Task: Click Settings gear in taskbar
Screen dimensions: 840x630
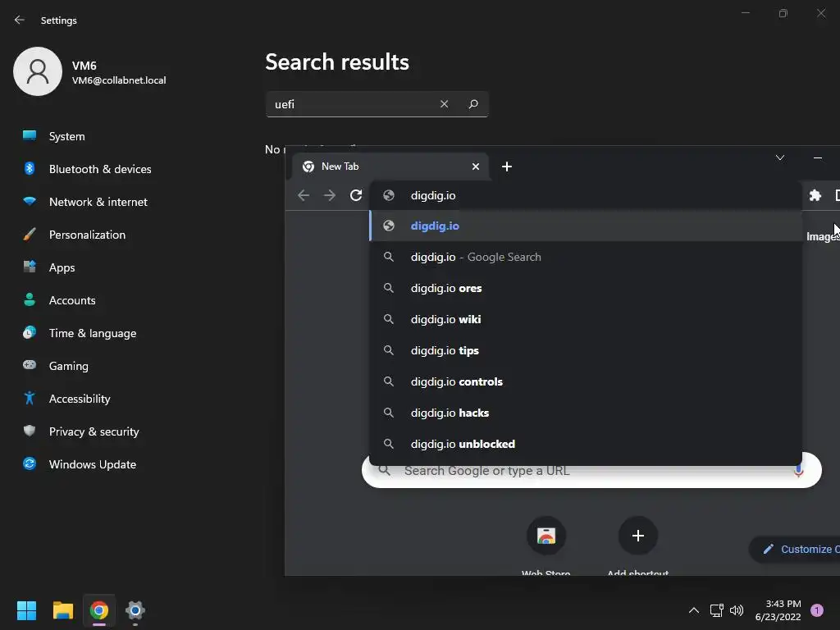Action: click(135, 610)
